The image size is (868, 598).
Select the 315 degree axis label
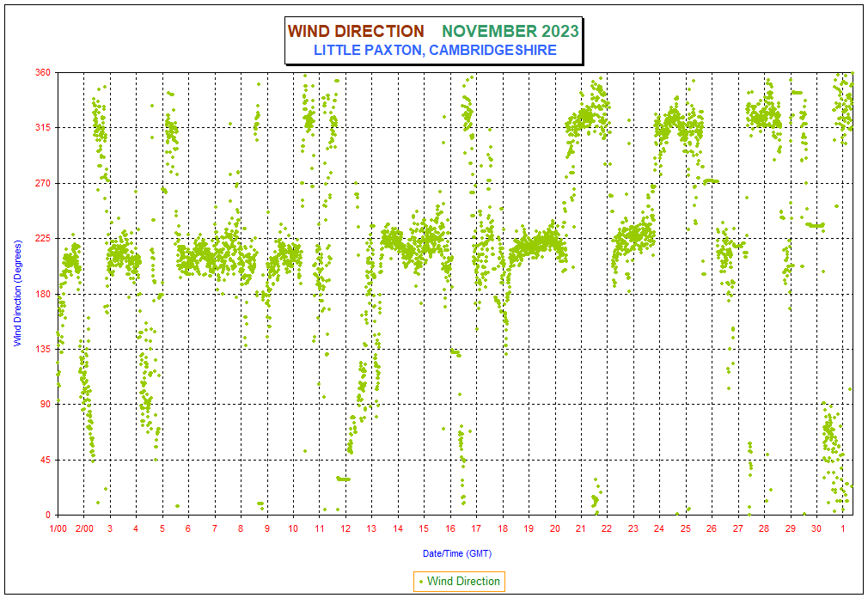pos(43,127)
